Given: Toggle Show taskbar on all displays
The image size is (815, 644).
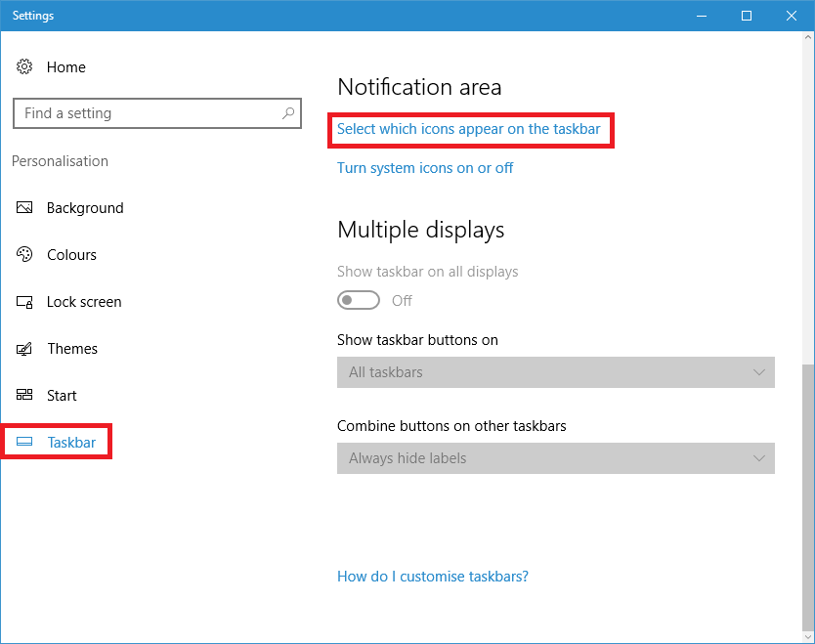Looking at the screenshot, I should [x=359, y=300].
